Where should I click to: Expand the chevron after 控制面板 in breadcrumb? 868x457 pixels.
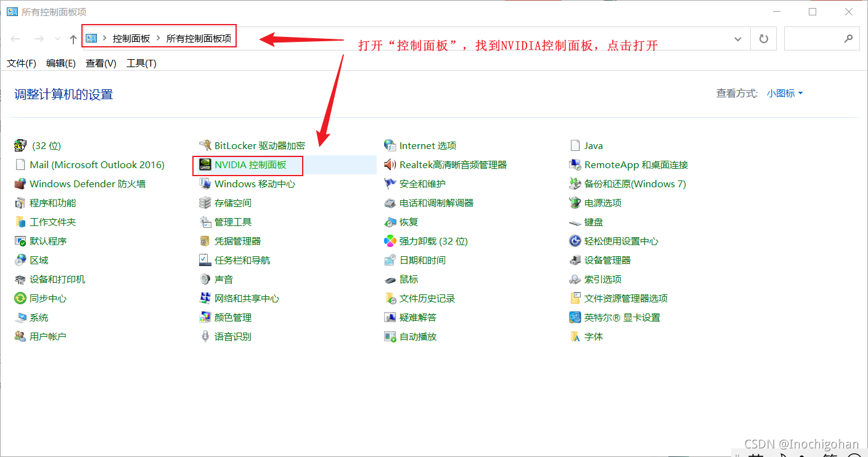coord(158,38)
